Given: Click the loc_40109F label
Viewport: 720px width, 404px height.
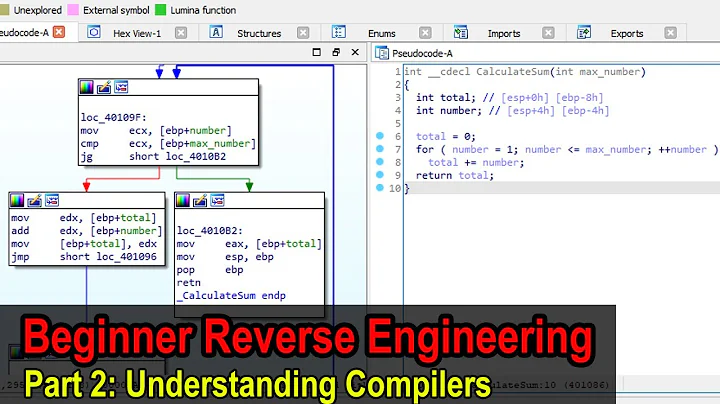Looking at the screenshot, I should tap(113, 118).
